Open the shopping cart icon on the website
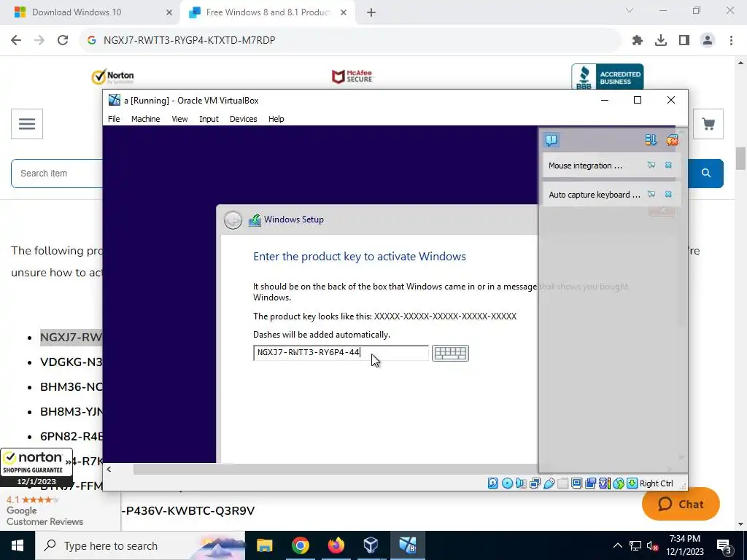Viewport: 747px width, 560px height. coord(708,124)
